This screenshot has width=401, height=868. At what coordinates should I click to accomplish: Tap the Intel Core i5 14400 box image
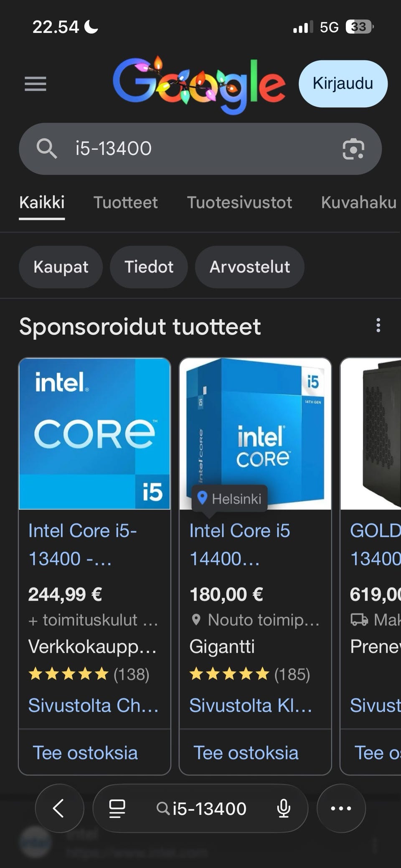point(255,434)
